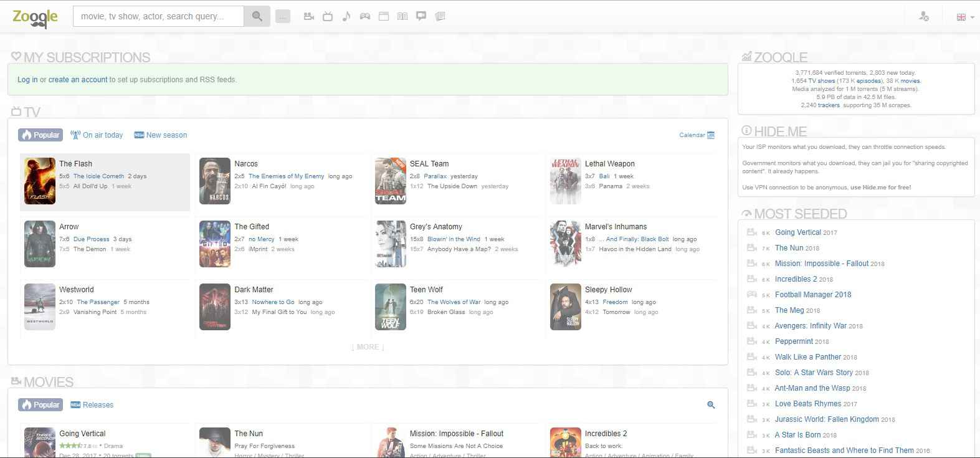Open the applications category window icon
980x458 pixels.
(384, 17)
